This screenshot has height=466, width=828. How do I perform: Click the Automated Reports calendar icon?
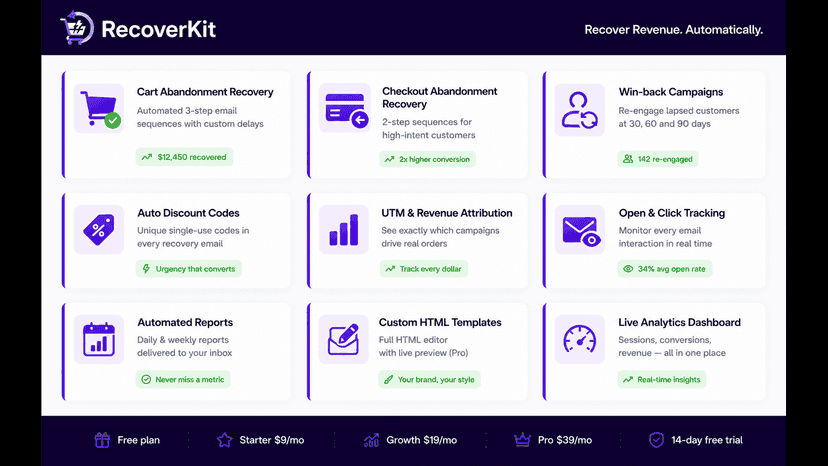point(99,339)
